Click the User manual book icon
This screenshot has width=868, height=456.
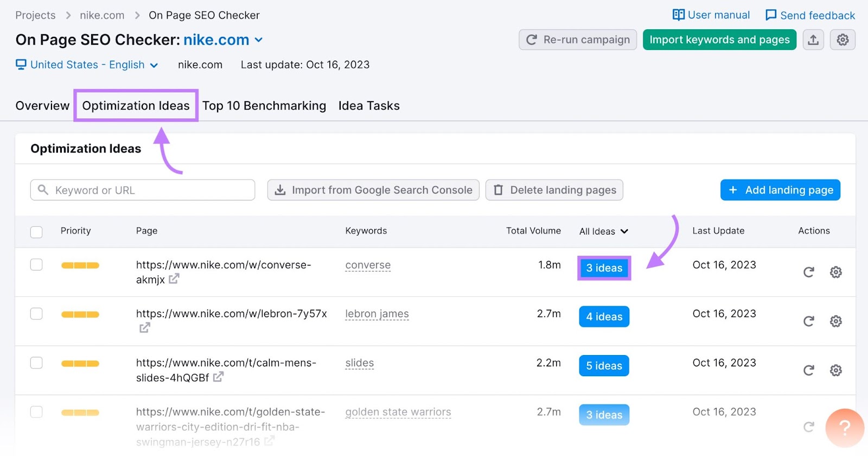[x=679, y=15]
